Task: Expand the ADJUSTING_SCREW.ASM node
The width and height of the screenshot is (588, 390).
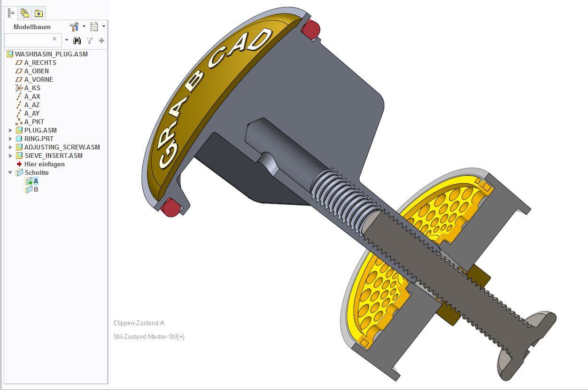Action: (x=11, y=147)
